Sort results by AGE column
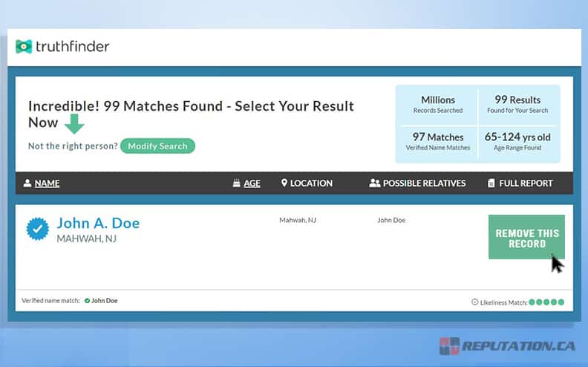Viewport: 588px width, 367px height. (x=252, y=183)
